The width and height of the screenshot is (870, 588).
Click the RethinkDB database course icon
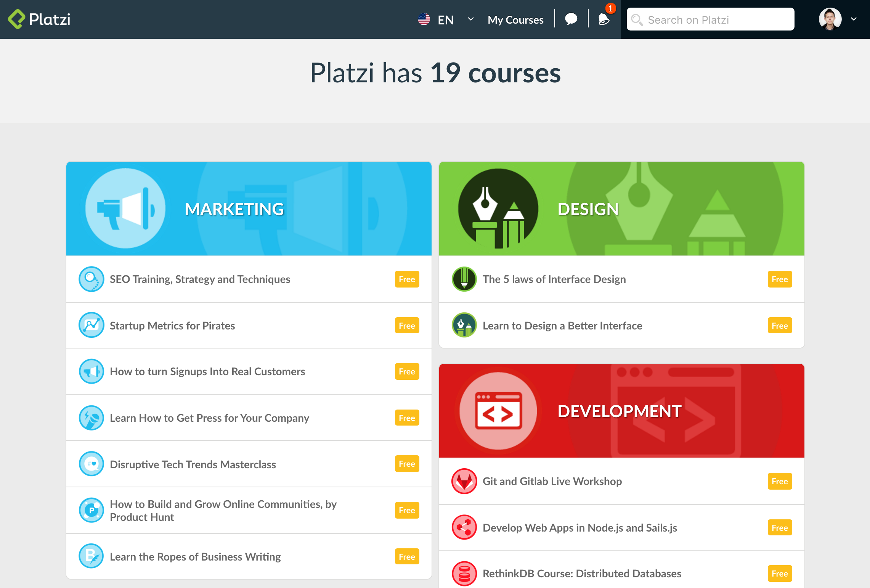tap(464, 574)
